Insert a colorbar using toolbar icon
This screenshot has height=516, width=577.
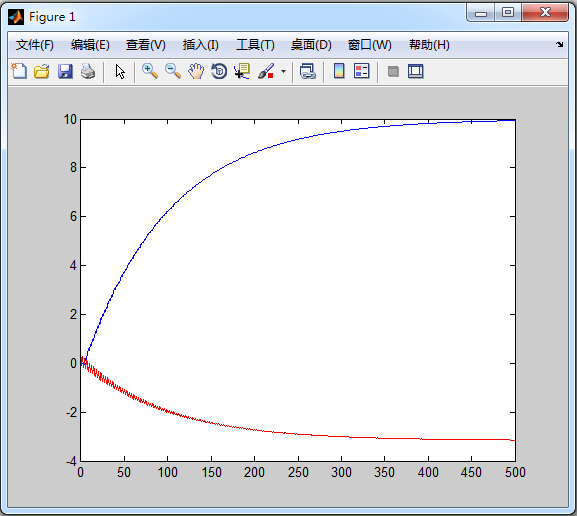pyautogui.click(x=339, y=71)
